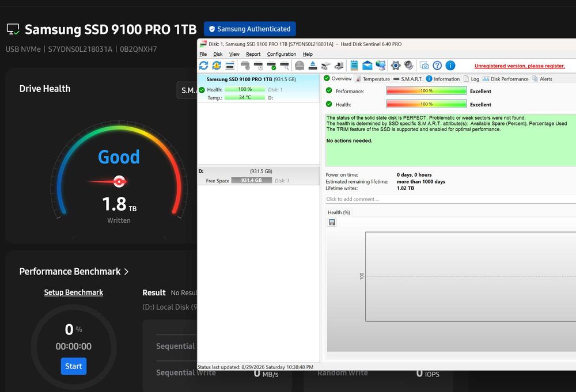This screenshot has height=392, width=576.
Task: Open the Configuration menu
Action: pos(282,54)
